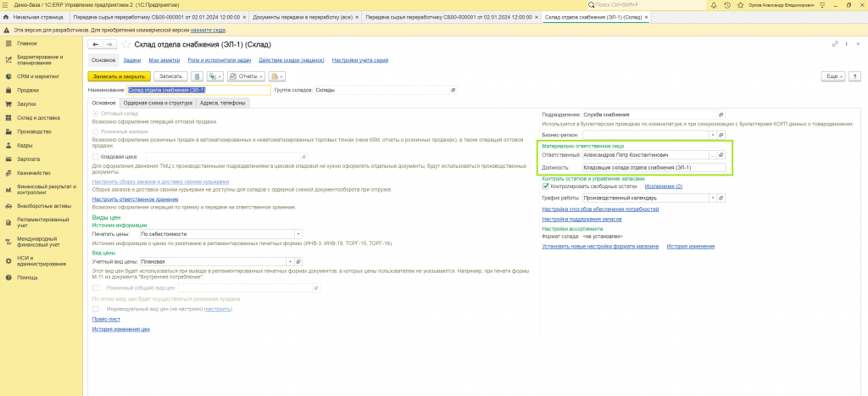Image resolution: width=868 pixels, height=396 pixels.
Task: Open Печатать цены dropdown arrow
Action: coord(298,234)
